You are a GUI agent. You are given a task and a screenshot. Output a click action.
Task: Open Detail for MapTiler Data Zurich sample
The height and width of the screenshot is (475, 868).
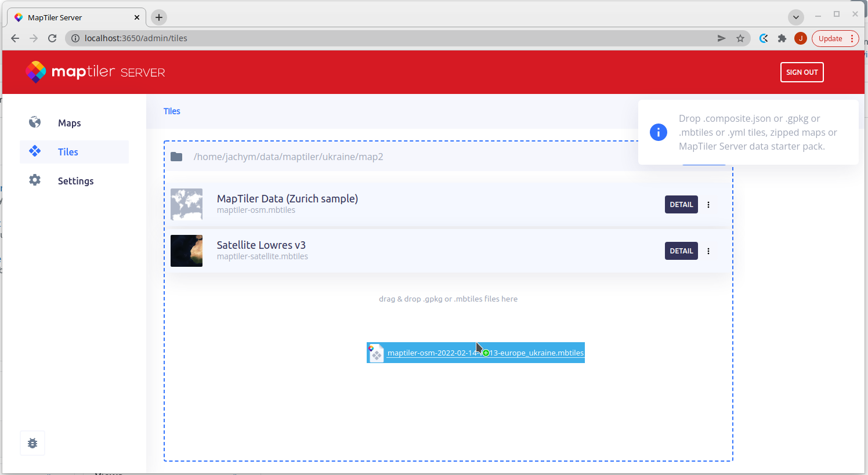[681, 205]
